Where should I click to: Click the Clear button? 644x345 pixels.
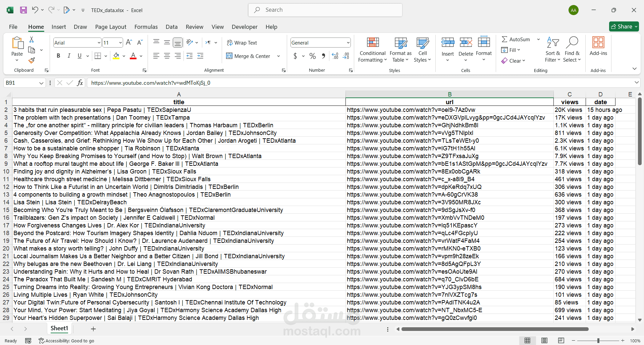coord(513,61)
